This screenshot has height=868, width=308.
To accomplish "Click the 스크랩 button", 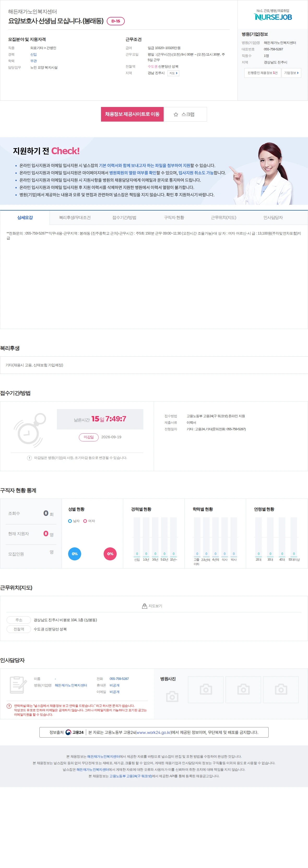I will point(185,114).
